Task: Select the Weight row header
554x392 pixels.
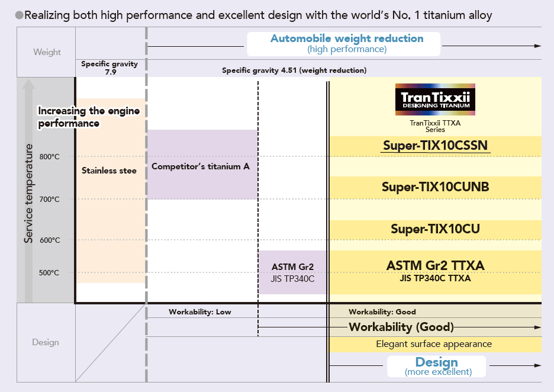Action: [47, 52]
